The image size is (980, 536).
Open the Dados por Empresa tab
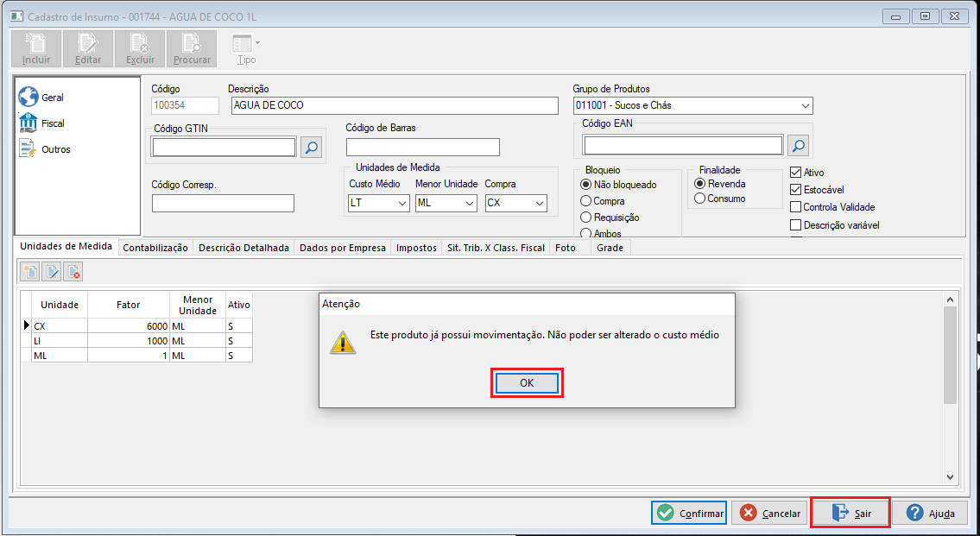coord(343,248)
